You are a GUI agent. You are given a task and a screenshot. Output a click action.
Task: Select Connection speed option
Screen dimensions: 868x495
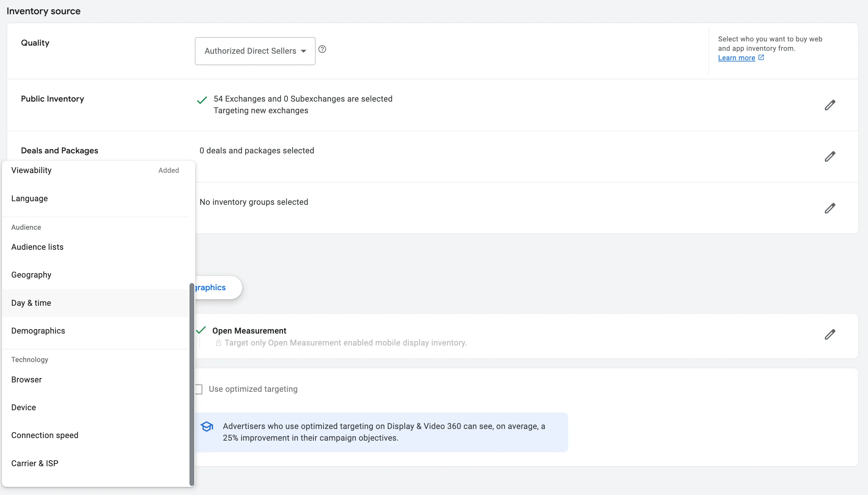point(95,435)
